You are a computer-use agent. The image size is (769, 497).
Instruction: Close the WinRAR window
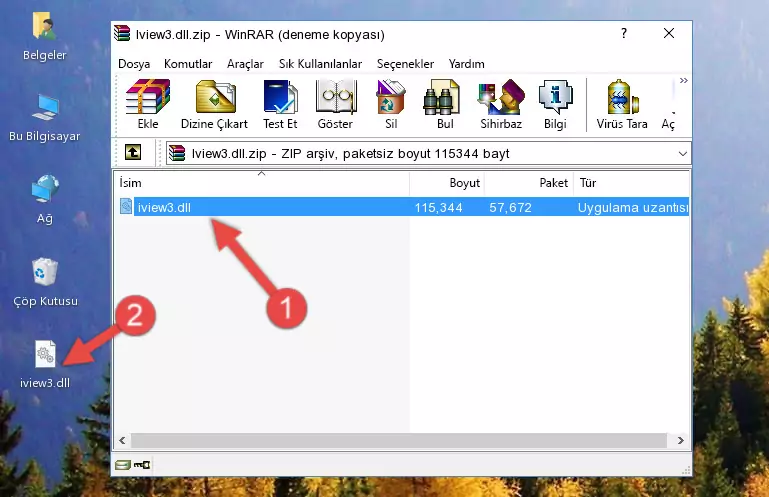(x=668, y=33)
